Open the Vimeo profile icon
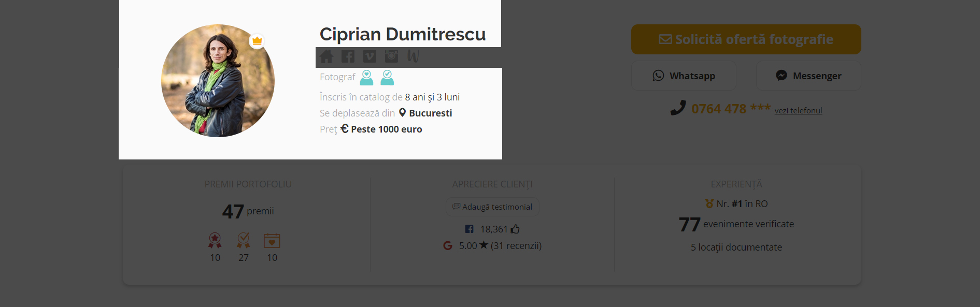The width and height of the screenshot is (980, 307). click(x=370, y=56)
